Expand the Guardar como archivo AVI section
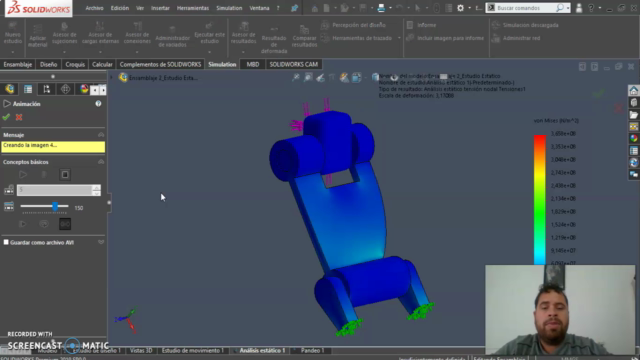Screen dimensions: 640x360 click(x=101, y=242)
